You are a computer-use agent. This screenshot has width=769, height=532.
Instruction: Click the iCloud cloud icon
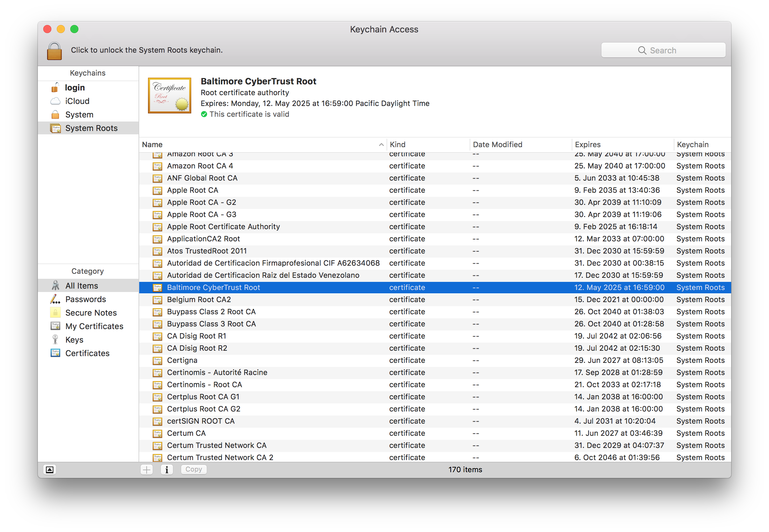55,101
